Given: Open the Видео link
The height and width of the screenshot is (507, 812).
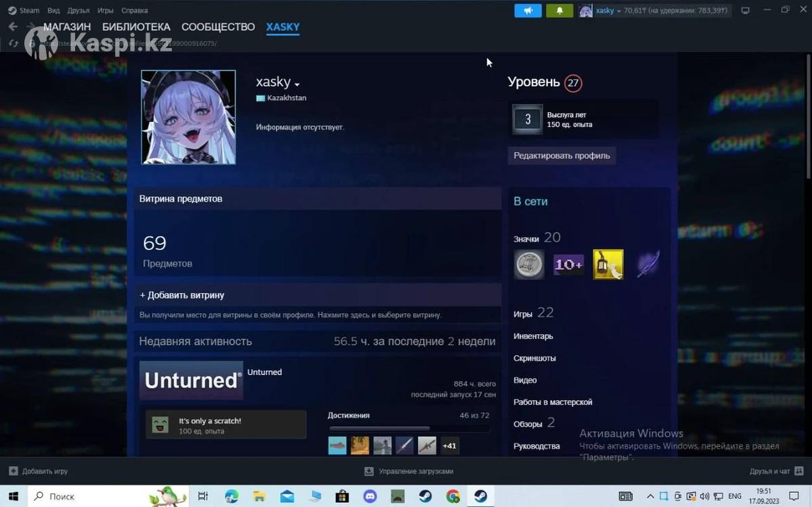Looking at the screenshot, I should (525, 380).
